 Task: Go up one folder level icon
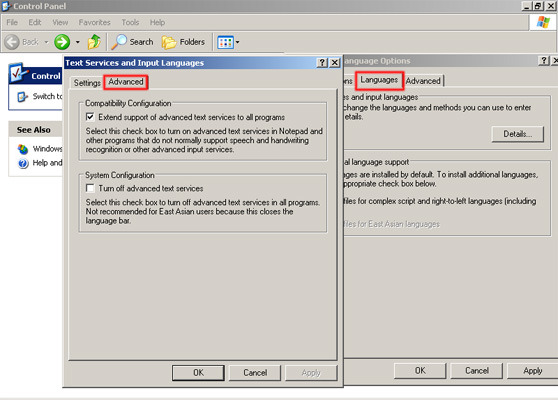tap(94, 42)
